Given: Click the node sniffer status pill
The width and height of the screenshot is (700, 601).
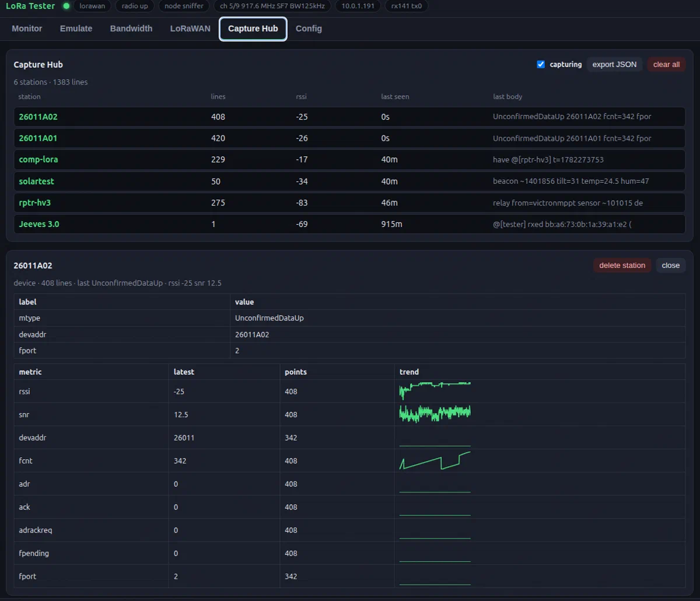Looking at the screenshot, I should click(184, 6).
